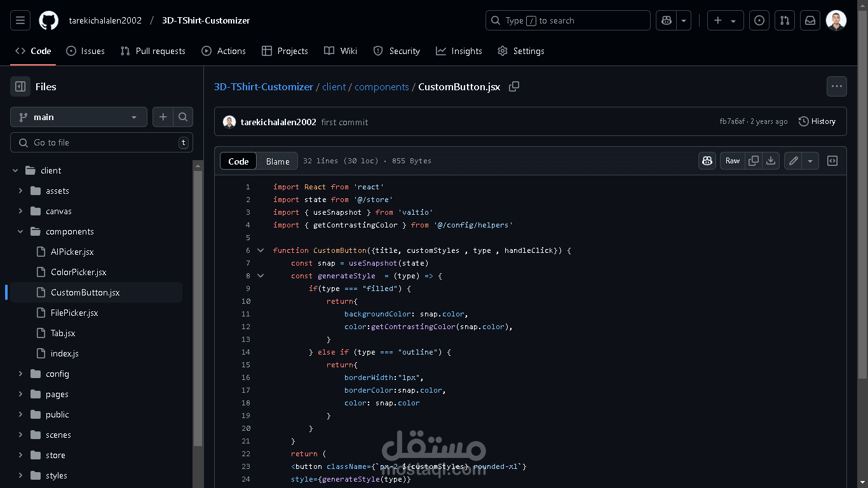Open the Create new plus dropdown

coord(725,20)
